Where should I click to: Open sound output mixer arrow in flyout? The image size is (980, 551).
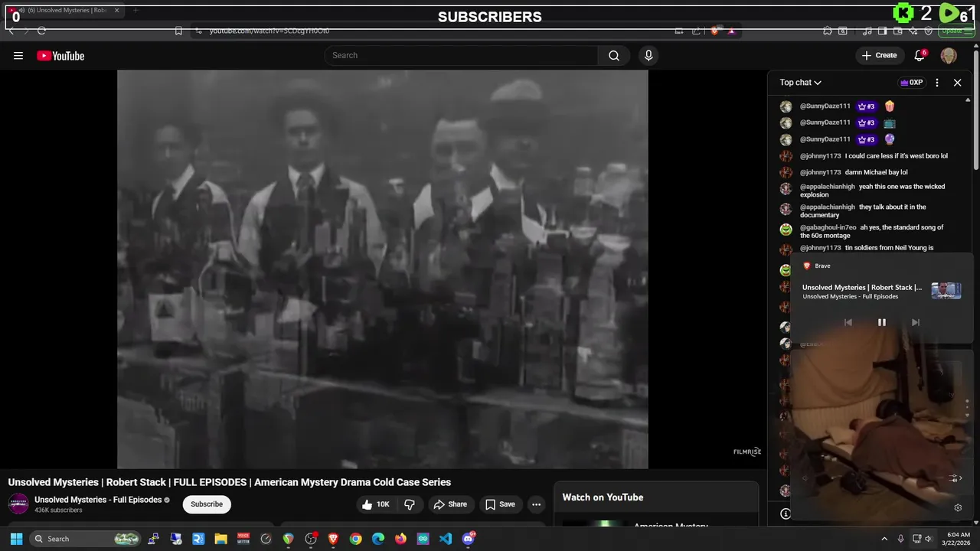click(x=955, y=478)
